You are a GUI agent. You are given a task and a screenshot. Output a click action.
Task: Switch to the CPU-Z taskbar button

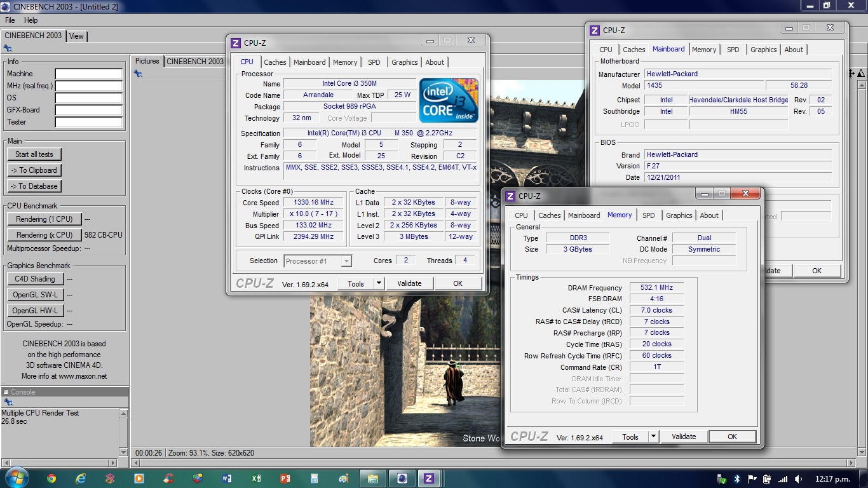tap(429, 478)
